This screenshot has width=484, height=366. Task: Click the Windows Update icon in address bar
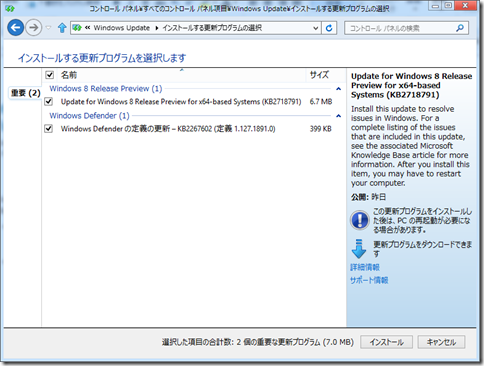pos(77,28)
